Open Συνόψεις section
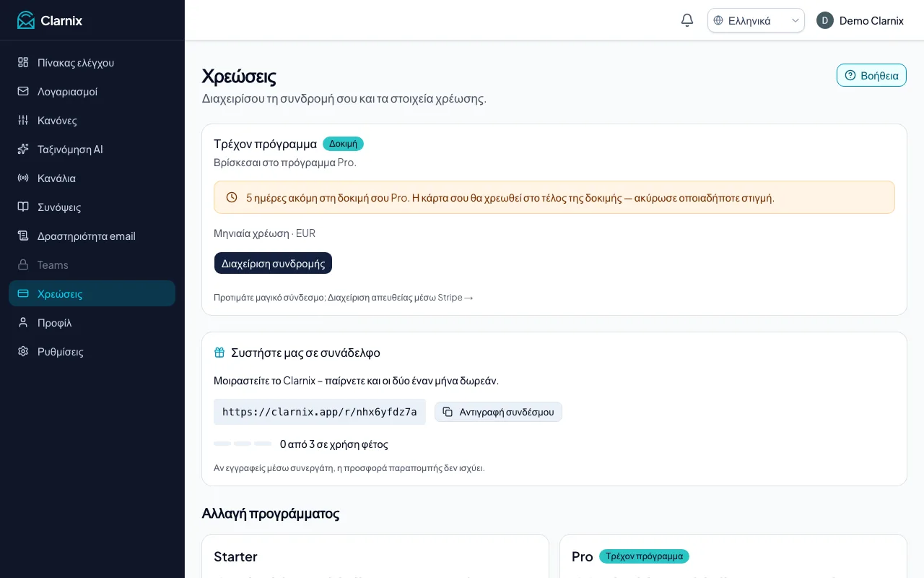Screen dimensions: 924x578 pyautogui.click(x=92, y=207)
